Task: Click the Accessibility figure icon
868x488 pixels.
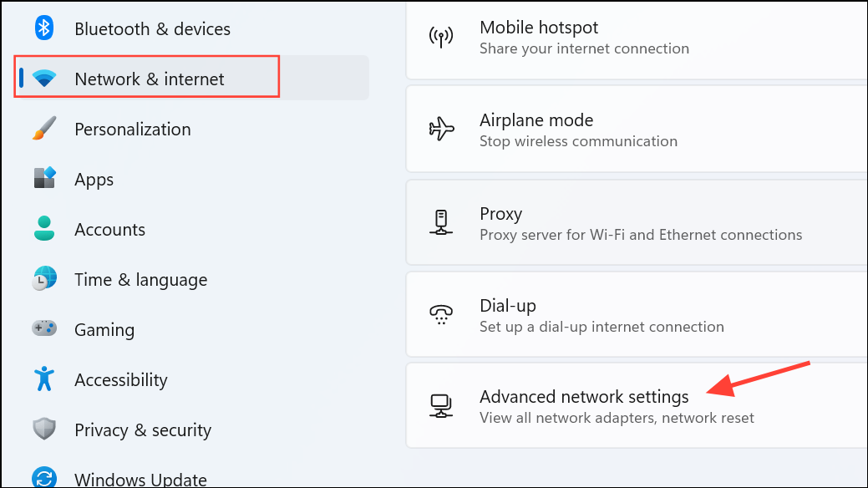Action: coord(44,379)
